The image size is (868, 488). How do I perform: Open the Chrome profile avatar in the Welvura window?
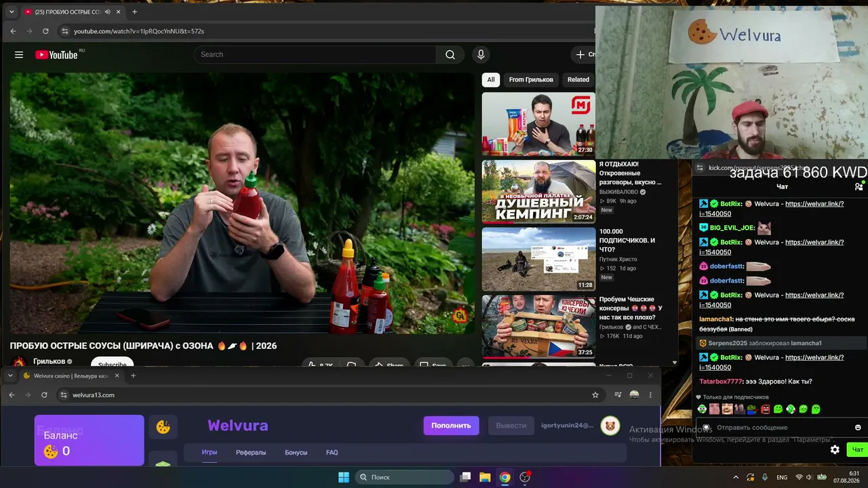pos(634,395)
